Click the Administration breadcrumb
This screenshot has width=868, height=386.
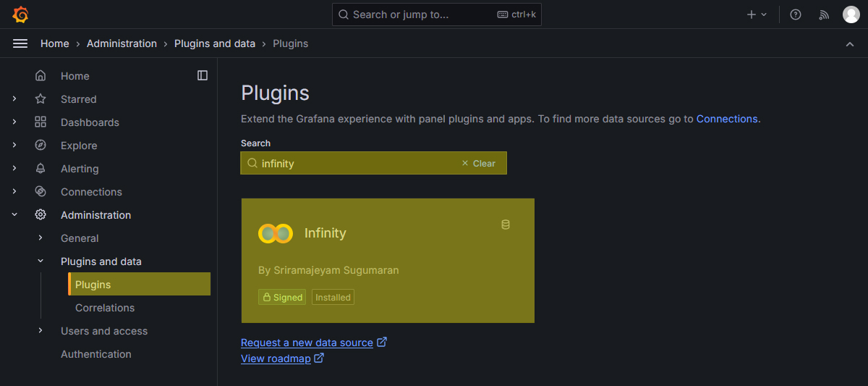pos(122,43)
